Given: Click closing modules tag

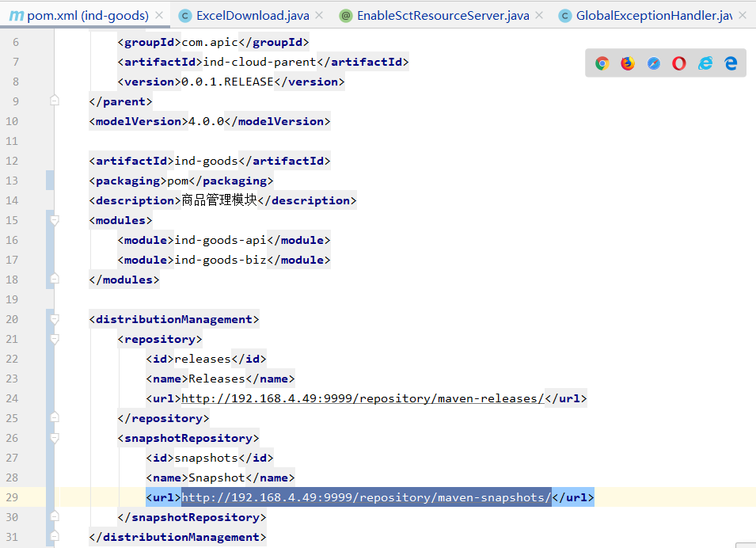Looking at the screenshot, I should click(x=124, y=280).
